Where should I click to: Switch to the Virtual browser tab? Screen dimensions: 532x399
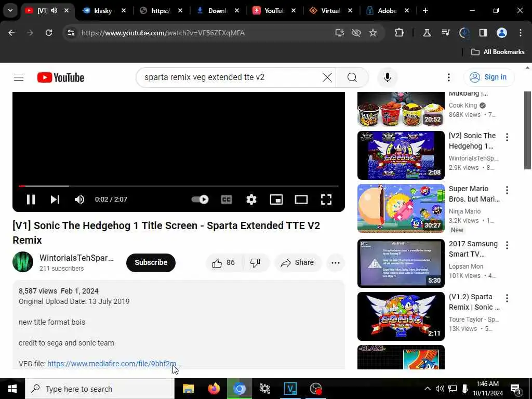point(331,11)
